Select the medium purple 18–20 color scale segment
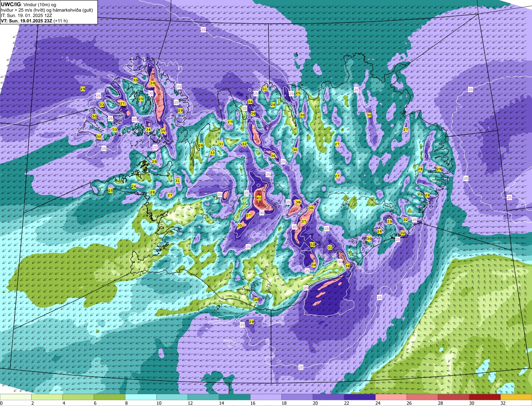This screenshot has width=532, height=406. [297, 397]
